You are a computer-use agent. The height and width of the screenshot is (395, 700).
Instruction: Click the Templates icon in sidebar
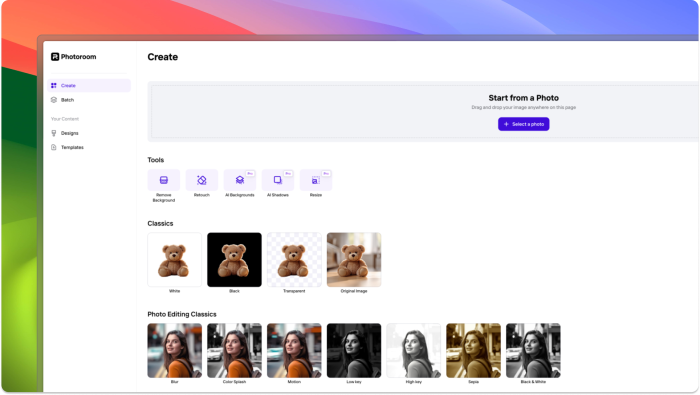point(54,147)
